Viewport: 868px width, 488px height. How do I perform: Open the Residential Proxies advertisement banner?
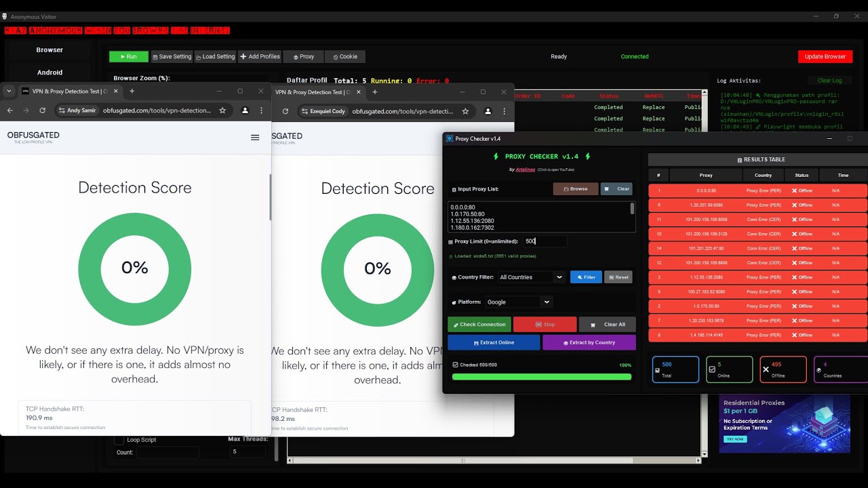[x=785, y=424]
